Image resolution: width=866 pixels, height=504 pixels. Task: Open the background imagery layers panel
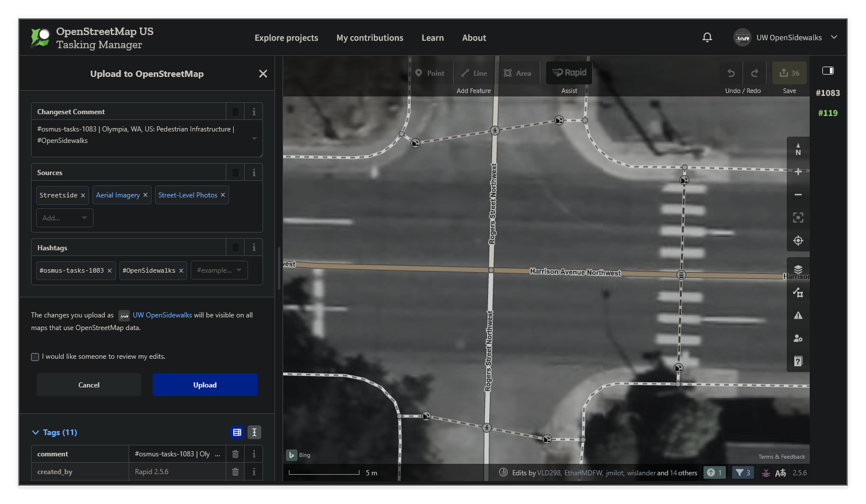click(x=798, y=268)
